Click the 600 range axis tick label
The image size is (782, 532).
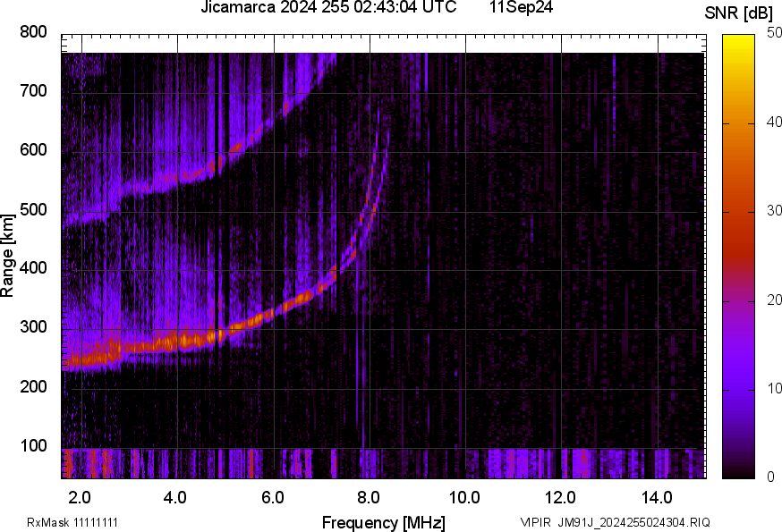click(x=33, y=151)
